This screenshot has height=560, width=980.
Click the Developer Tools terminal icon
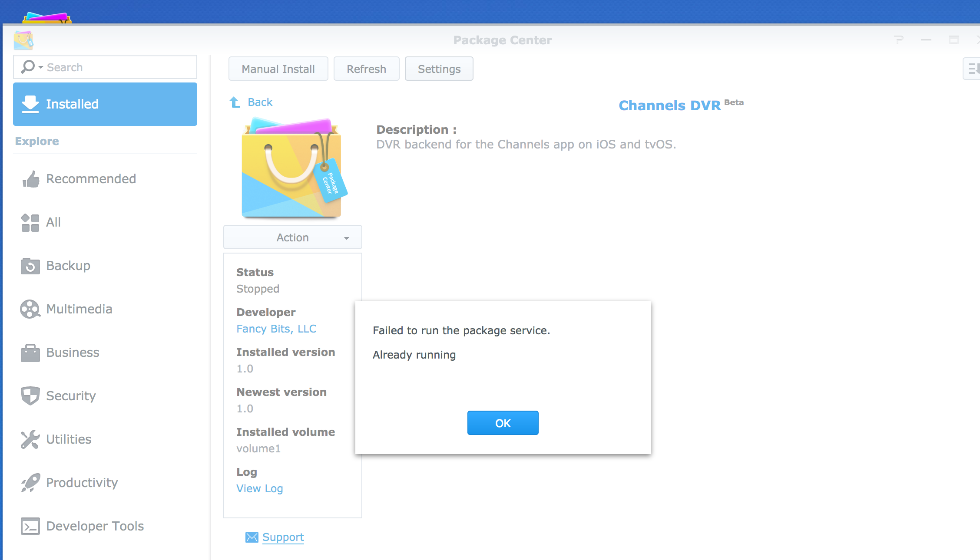tap(30, 526)
